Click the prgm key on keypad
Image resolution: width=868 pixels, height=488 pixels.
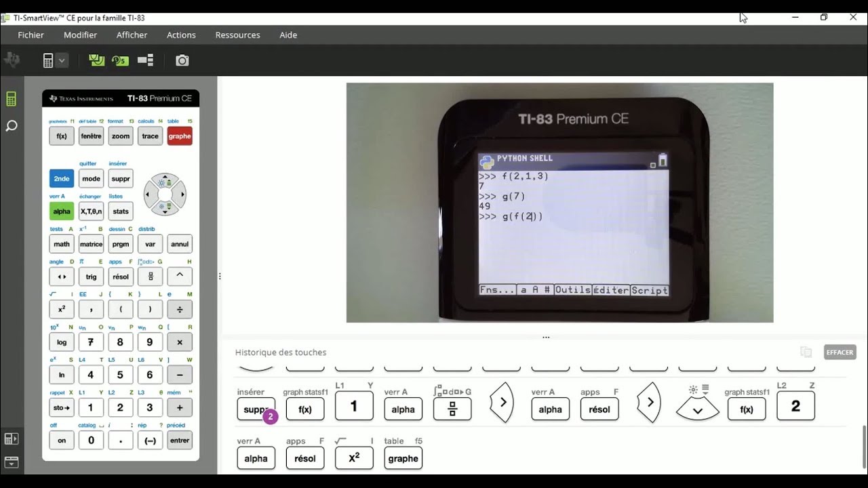tap(121, 244)
